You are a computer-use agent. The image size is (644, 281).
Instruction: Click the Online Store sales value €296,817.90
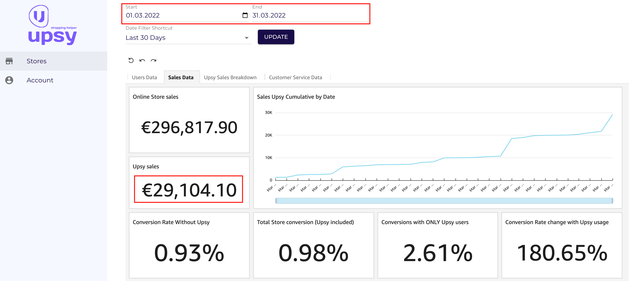(189, 128)
